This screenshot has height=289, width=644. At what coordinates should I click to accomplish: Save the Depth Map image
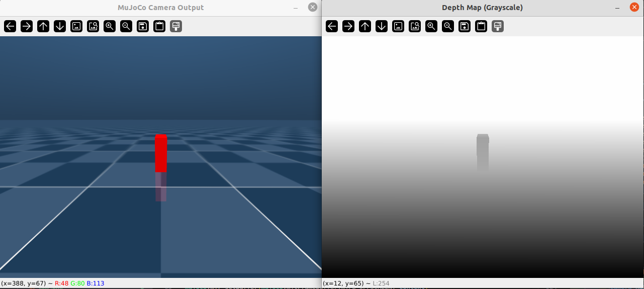[465, 26]
